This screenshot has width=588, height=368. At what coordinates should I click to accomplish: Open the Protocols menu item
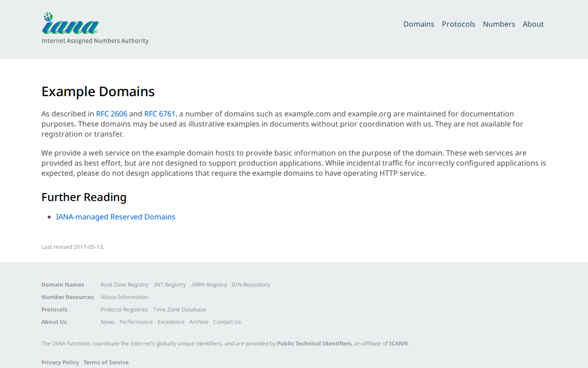[x=458, y=24]
